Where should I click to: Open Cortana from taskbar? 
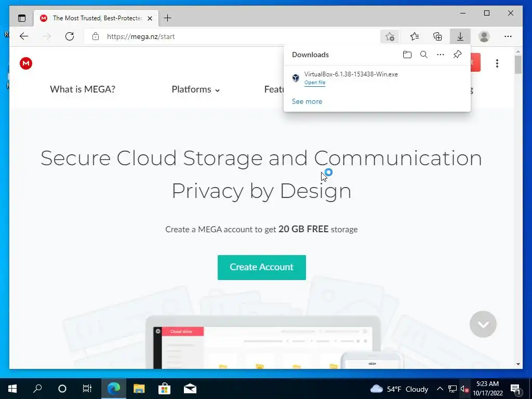62,389
